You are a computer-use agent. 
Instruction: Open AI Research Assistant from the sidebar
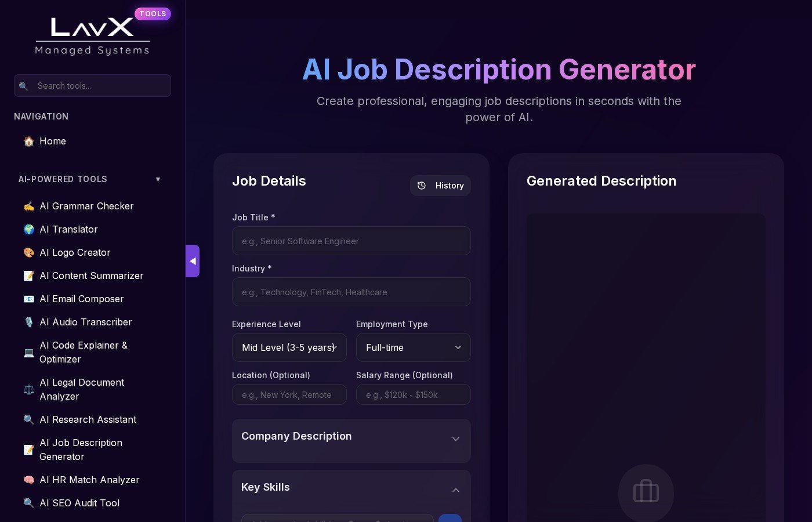coord(88,419)
